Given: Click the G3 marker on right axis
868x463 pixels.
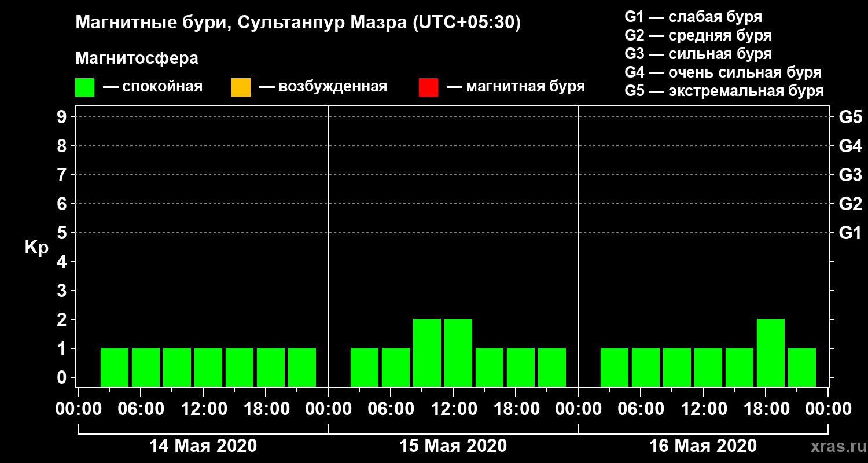Looking at the screenshot, I should pyautogui.click(x=850, y=175).
